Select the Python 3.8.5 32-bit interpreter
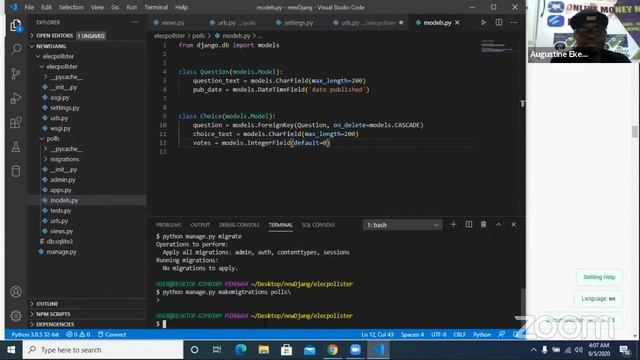 point(35,335)
